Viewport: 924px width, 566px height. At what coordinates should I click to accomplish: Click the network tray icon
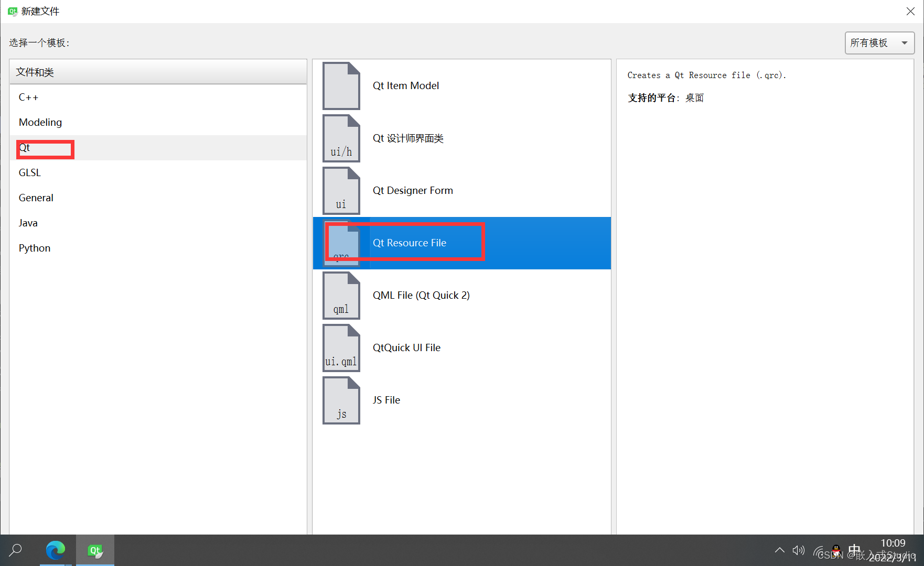tap(819, 551)
